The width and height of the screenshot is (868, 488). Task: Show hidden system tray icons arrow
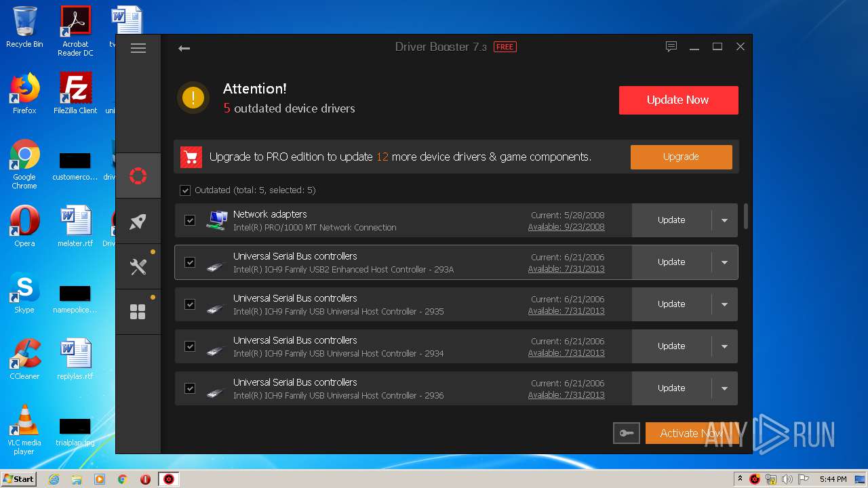tap(740, 479)
